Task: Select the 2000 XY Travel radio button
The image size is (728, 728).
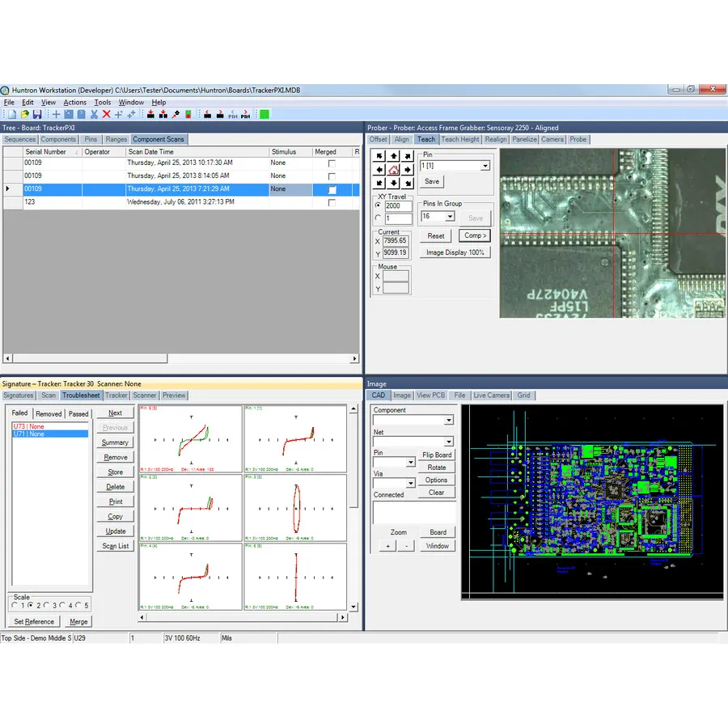Action: tap(377, 205)
